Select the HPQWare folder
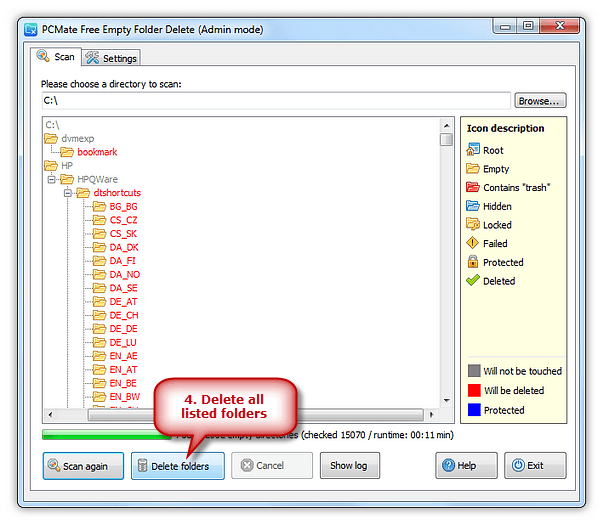Viewport: 603px width, 525px height. click(97, 179)
